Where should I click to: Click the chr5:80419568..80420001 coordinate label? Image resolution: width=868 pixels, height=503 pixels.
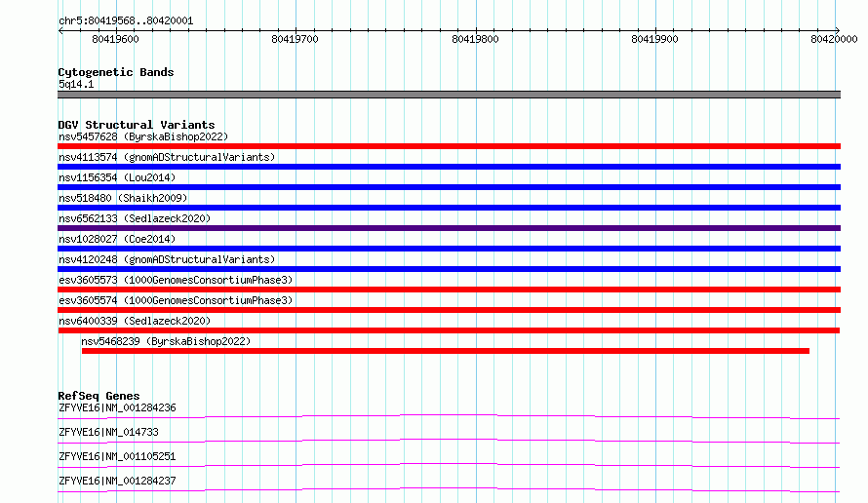click(126, 20)
